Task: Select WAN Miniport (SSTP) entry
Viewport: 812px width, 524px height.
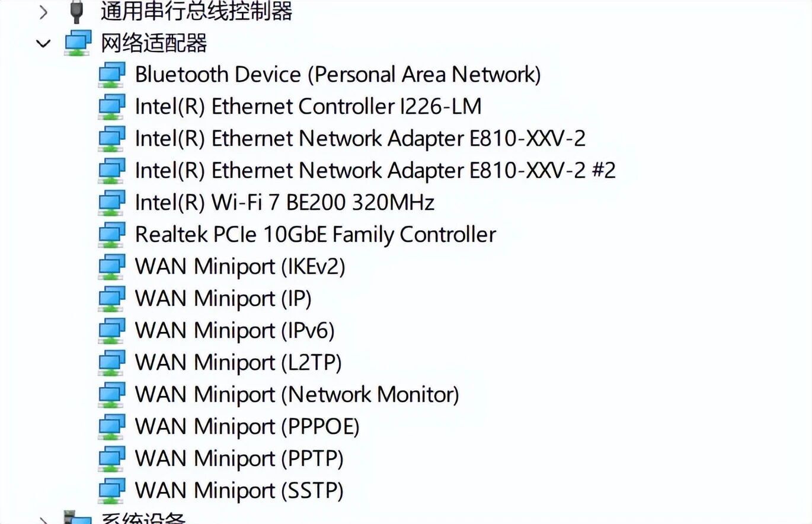Action: (239, 491)
